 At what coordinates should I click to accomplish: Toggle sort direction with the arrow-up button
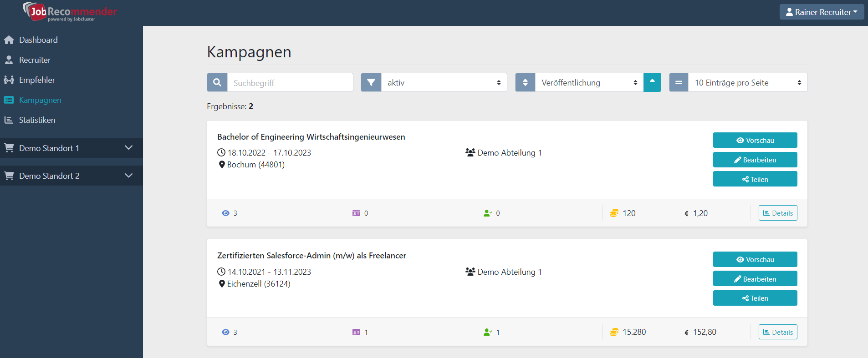pos(652,83)
